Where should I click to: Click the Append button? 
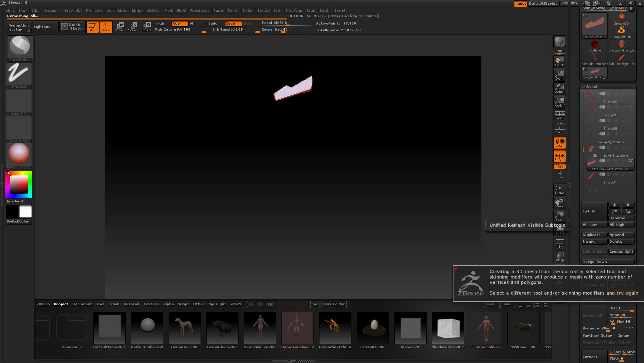click(621, 235)
